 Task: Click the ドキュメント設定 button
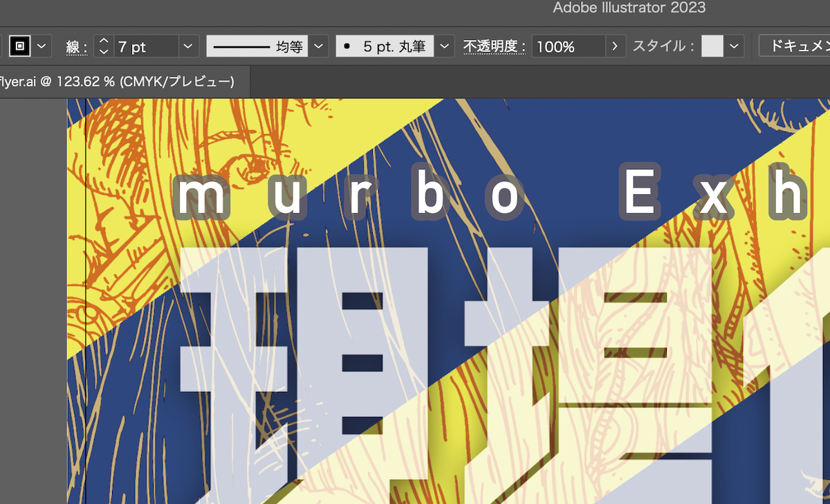pyautogui.click(x=795, y=46)
